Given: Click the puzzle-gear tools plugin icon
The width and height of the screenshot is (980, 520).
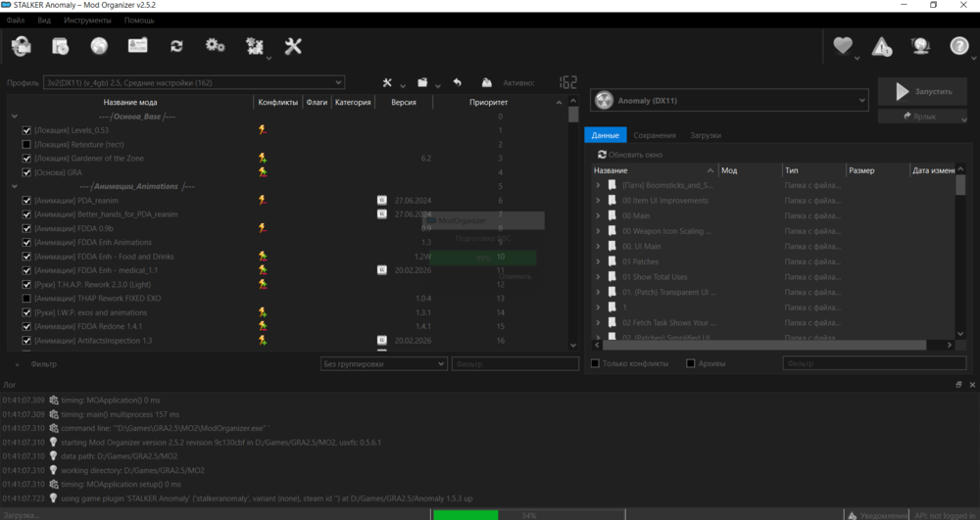Looking at the screenshot, I should coord(255,46).
